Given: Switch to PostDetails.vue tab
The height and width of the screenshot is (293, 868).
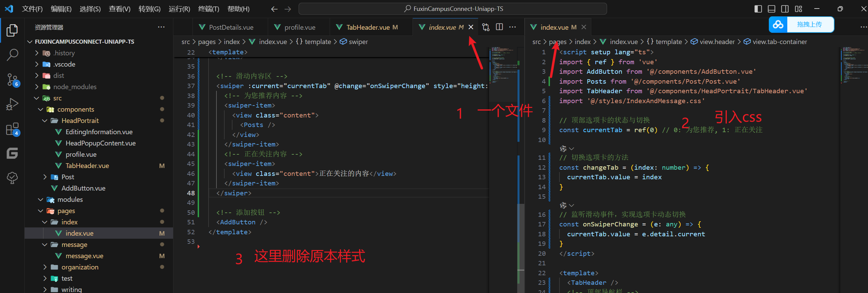Looking at the screenshot, I should pos(231,27).
